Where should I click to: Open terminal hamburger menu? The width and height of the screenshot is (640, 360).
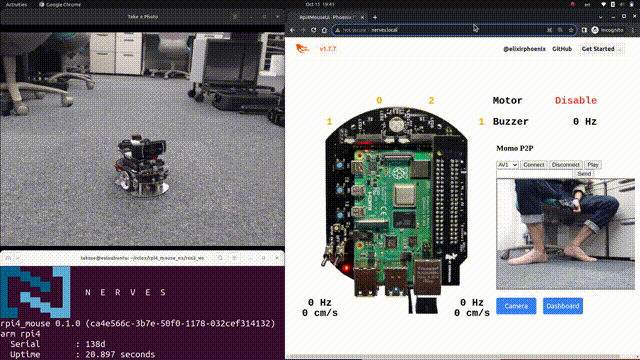pos(235,258)
